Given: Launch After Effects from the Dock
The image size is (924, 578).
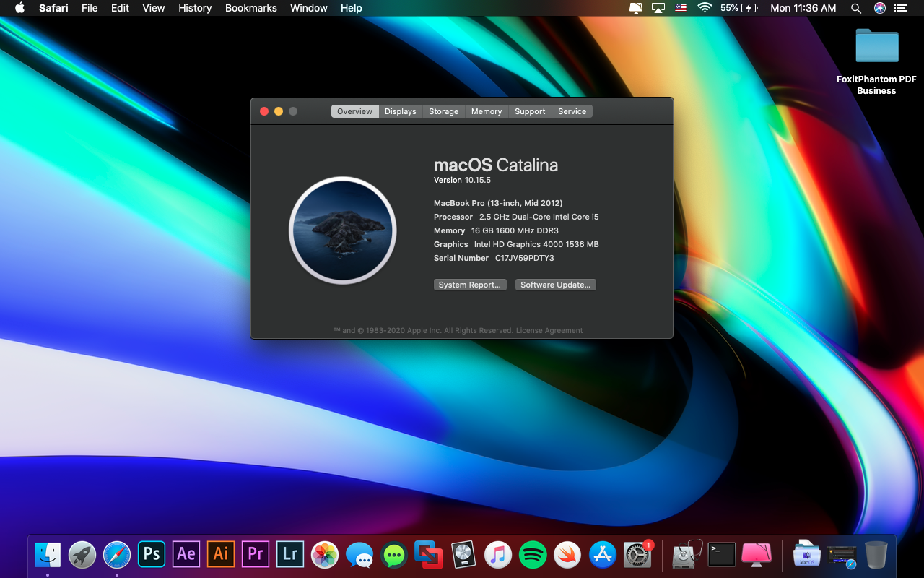Looking at the screenshot, I should (186, 554).
